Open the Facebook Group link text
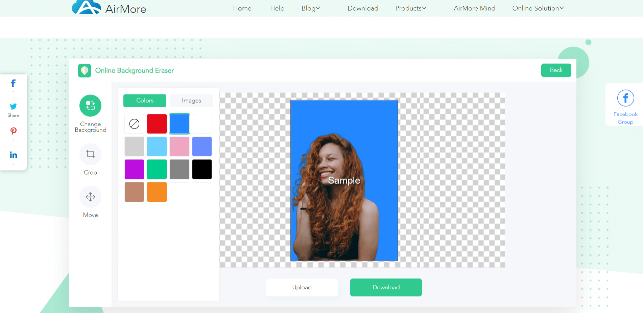The width and height of the screenshot is (644, 313). click(625, 118)
